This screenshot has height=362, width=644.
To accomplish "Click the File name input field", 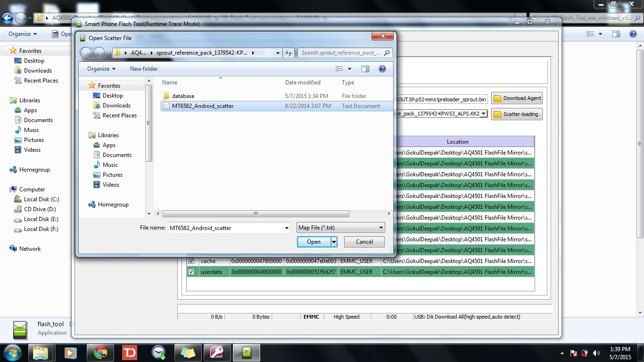I will (226, 228).
